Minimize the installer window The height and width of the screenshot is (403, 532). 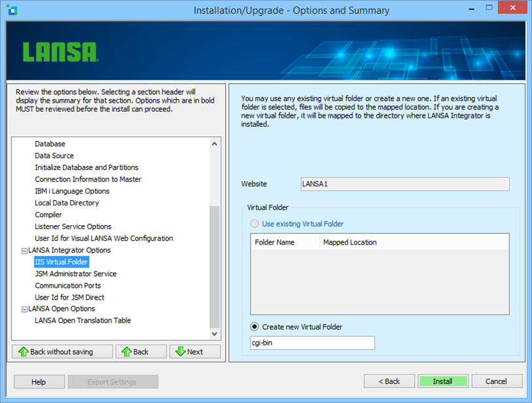471,9
